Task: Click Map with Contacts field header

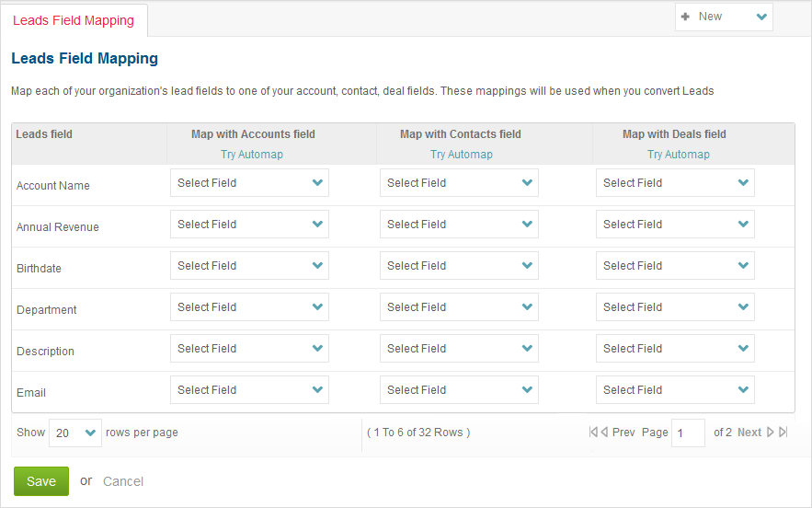Action: [x=461, y=134]
